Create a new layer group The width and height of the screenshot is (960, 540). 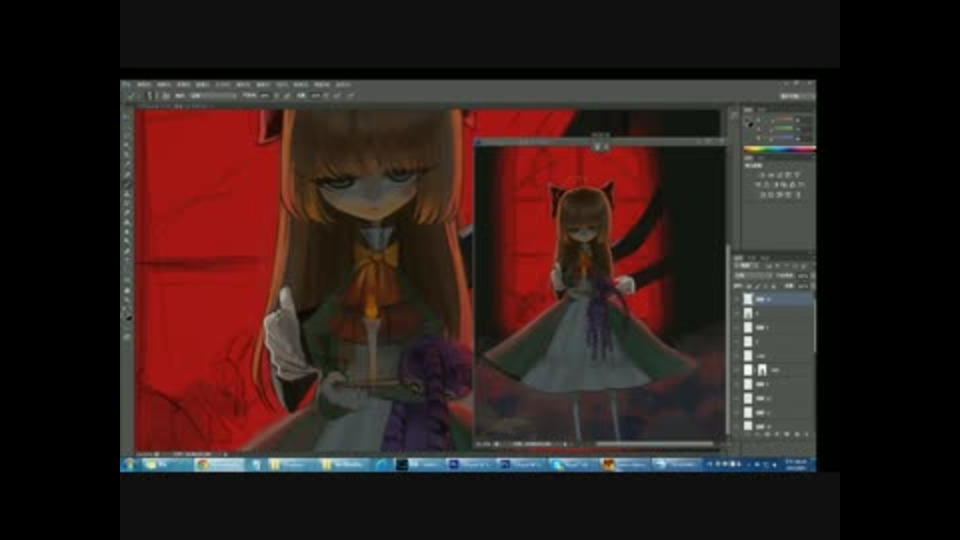(x=787, y=433)
